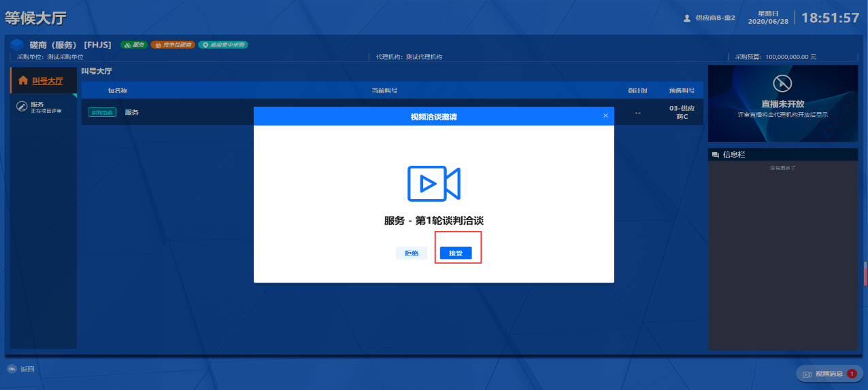Open the 叫号大厅 sidebar tab
The height and width of the screenshot is (390, 868).
(47, 81)
